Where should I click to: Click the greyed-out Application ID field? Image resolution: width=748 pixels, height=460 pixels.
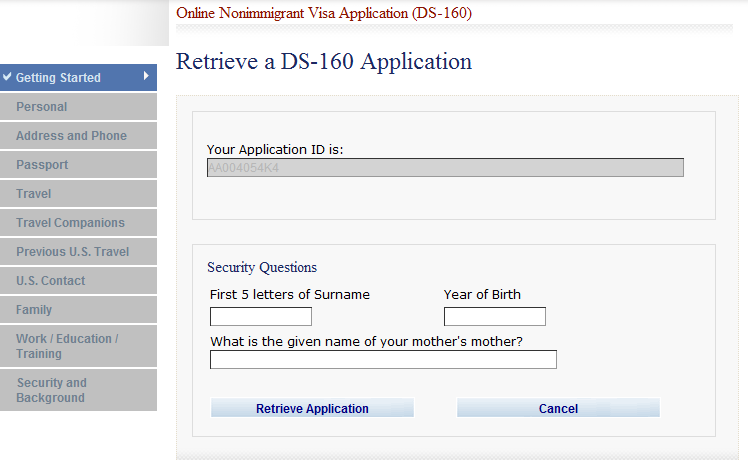[x=445, y=168]
